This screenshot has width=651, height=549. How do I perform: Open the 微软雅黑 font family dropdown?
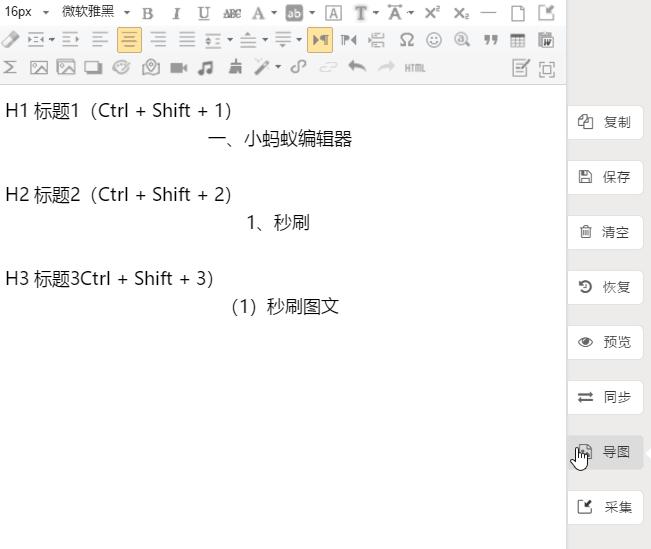[x=96, y=13]
